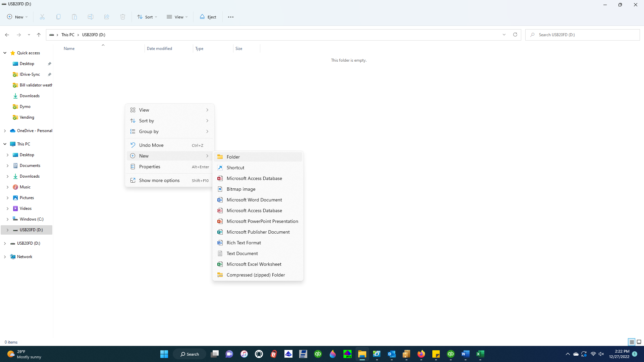Open the See more ellipsis menu
The width and height of the screenshot is (644, 362).
pyautogui.click(x=231, y=17)
